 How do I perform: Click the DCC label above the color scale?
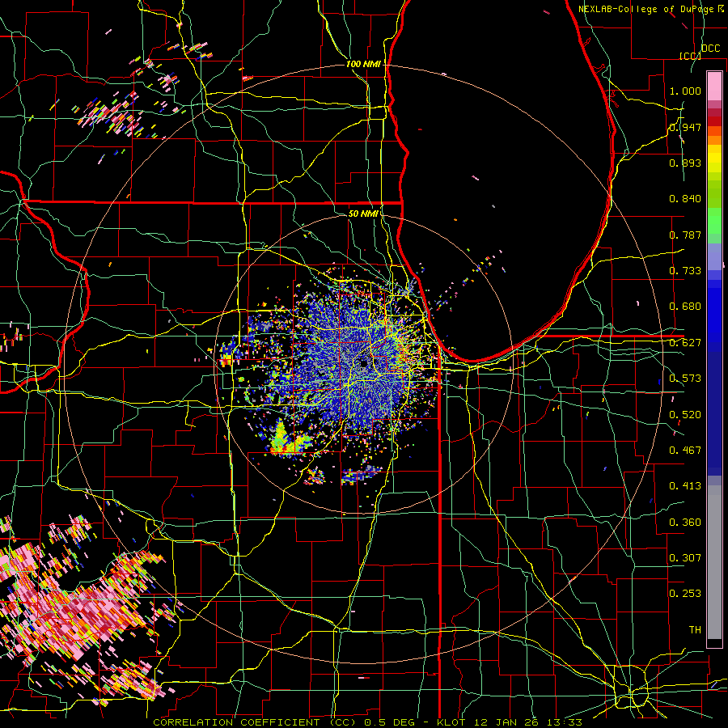click(710, 49)
